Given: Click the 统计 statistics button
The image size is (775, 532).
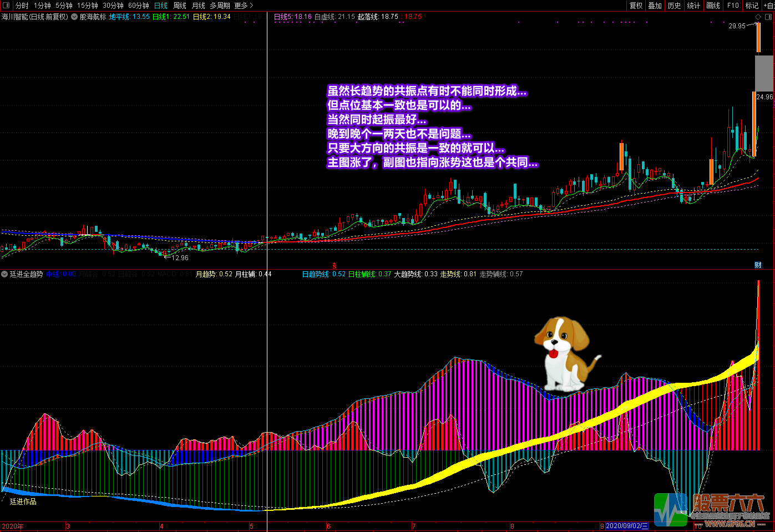Looking at the screenshot, I should coord(693,6).
